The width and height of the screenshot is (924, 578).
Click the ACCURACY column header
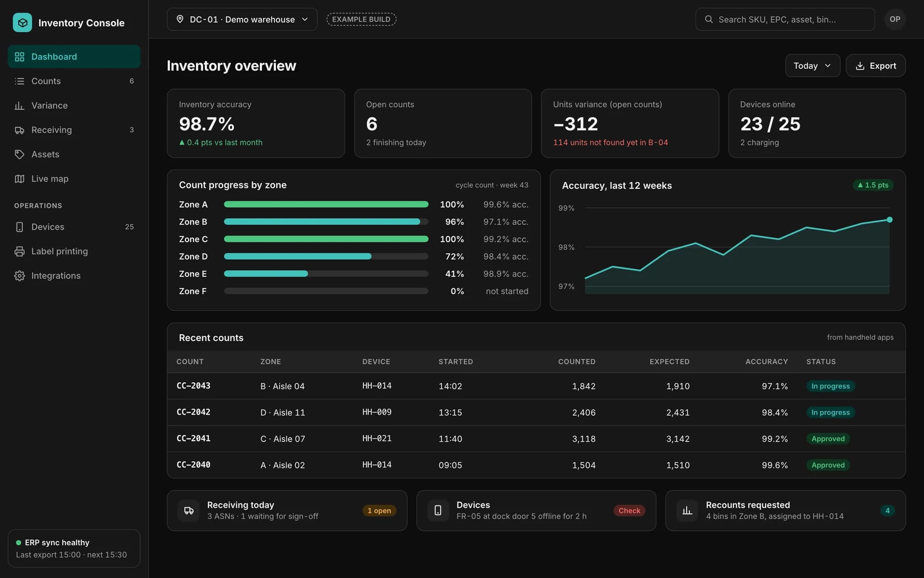[x=766, y=362]
